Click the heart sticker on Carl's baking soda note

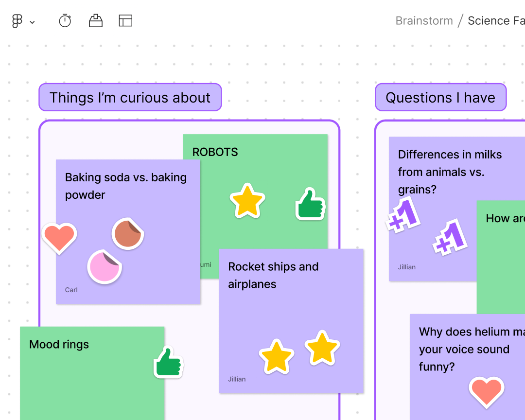point(59,237)
